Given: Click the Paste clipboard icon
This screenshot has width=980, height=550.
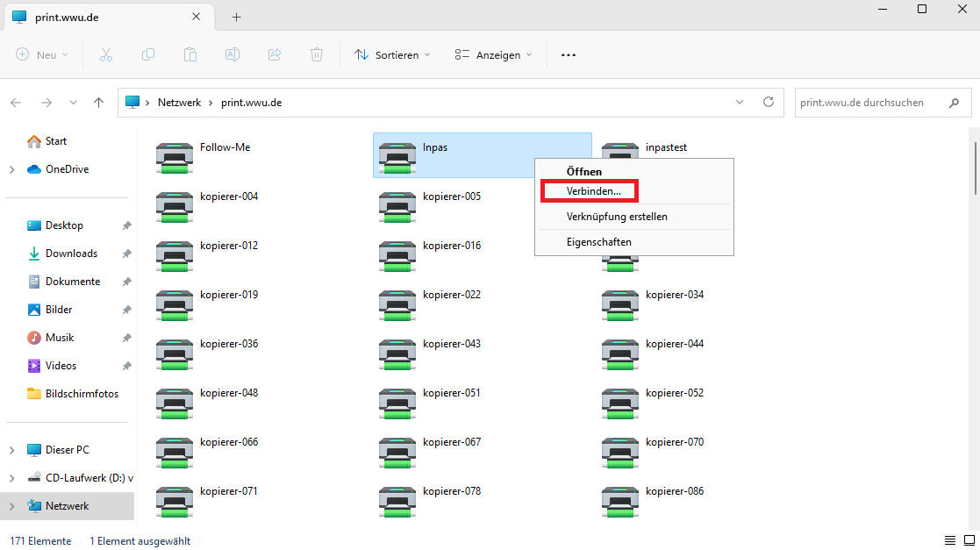Looking at the screenshot, I should click(190, 55).
